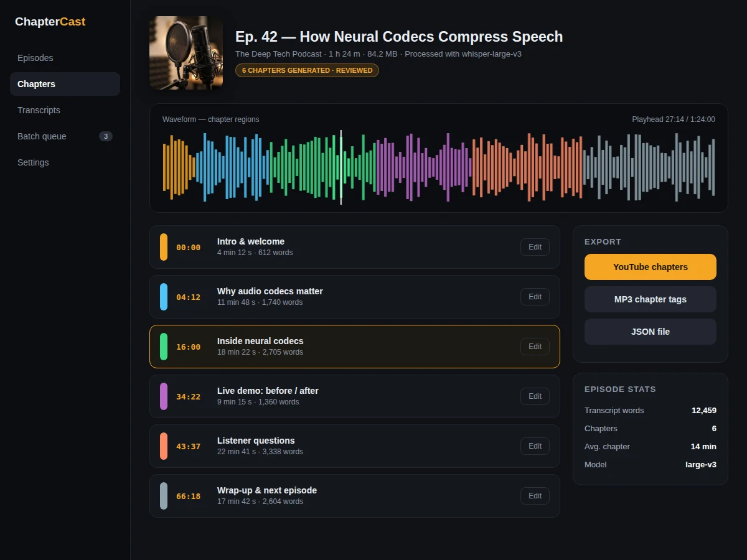
Task: Click the purple Live demo chapter color pill
Action: pyautogui.click(x=164, y=396)
